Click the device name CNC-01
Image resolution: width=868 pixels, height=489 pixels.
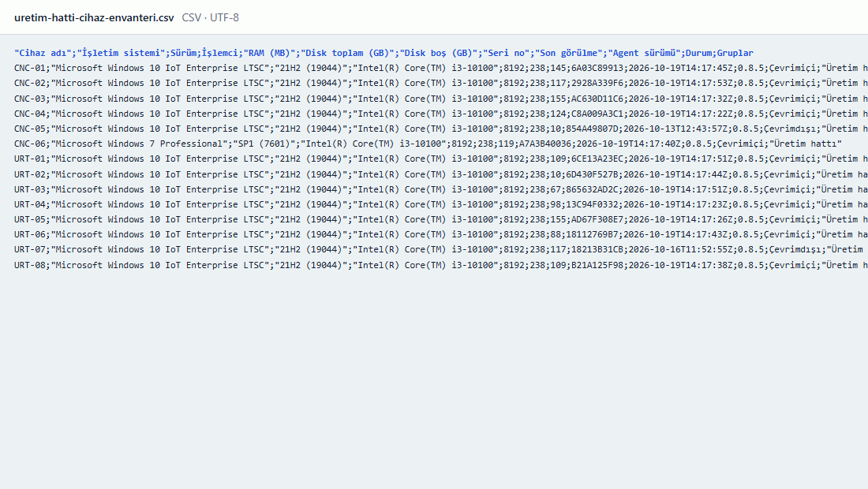pyautogui.click(x=30, y=68)
